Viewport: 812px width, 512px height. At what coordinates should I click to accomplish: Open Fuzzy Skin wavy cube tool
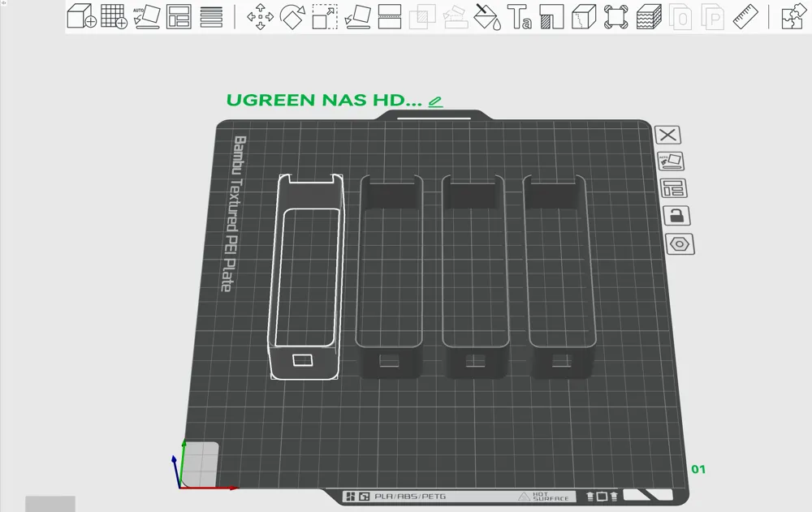pyautogui.click(x=649, y=16)
